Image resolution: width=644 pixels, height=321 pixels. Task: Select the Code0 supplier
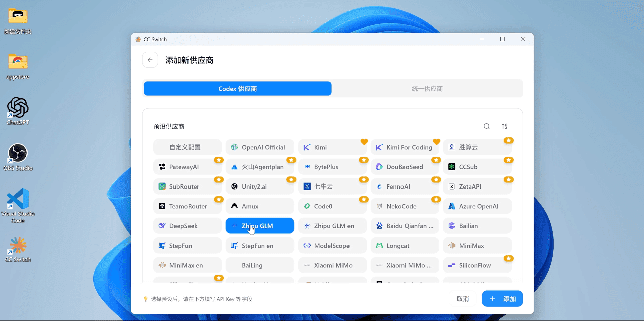click(x=332, y=206)
